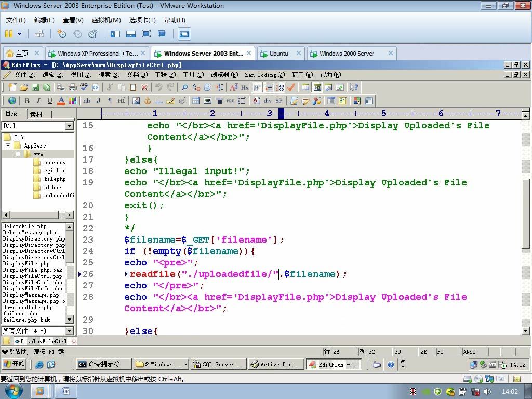
Task: Toggle line numbers with the AB CD button
Action: point(280,87)
